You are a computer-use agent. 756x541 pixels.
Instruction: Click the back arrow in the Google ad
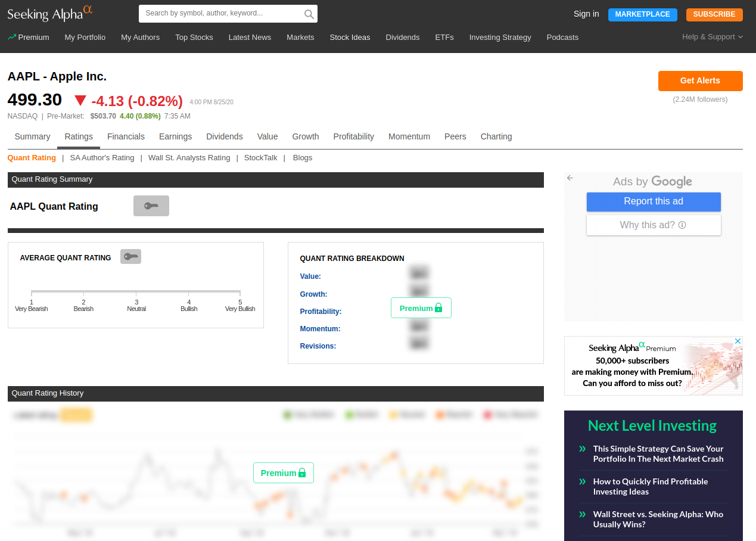tap(570, 178)
